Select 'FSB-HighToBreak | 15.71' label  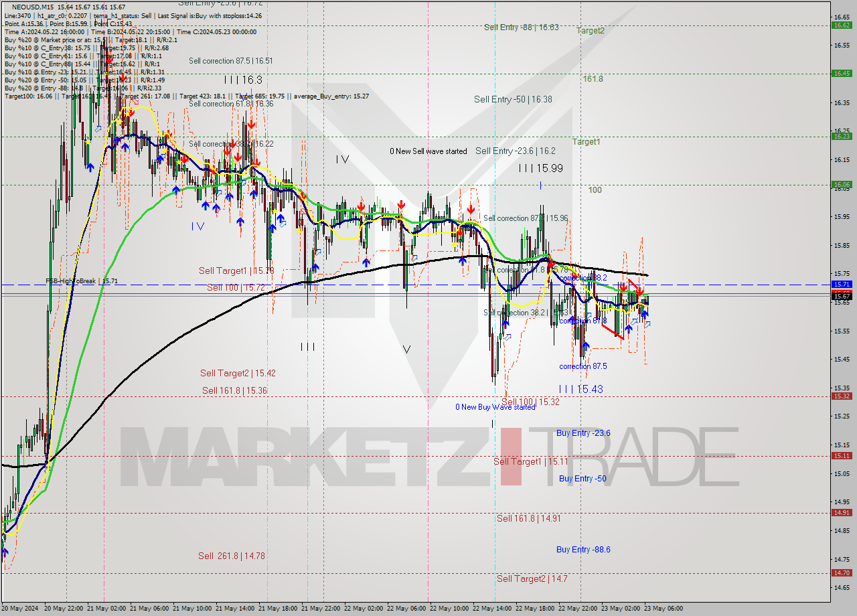pyautogui.click(x=82, y=281)
